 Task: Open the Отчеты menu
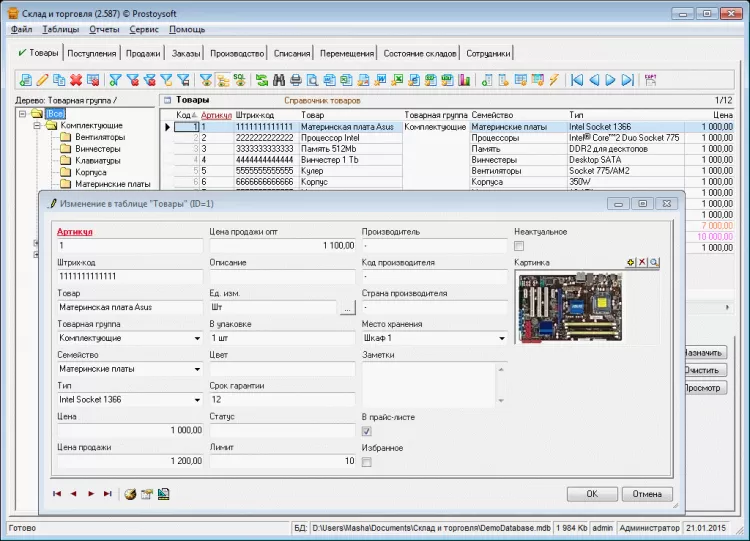pos(104,29)
